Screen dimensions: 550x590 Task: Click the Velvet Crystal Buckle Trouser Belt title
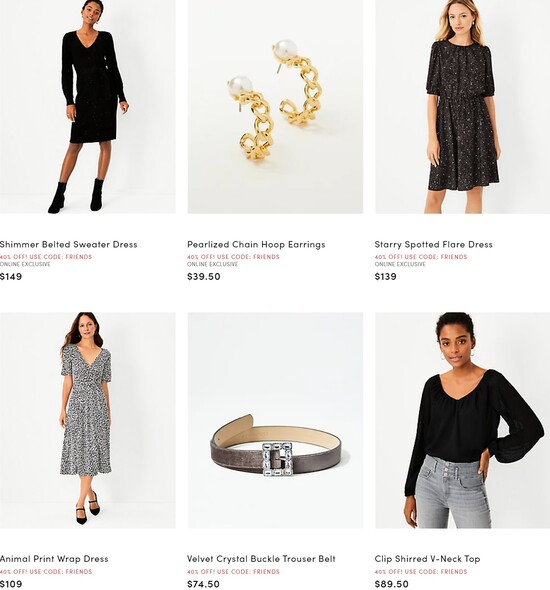[261, 559]
